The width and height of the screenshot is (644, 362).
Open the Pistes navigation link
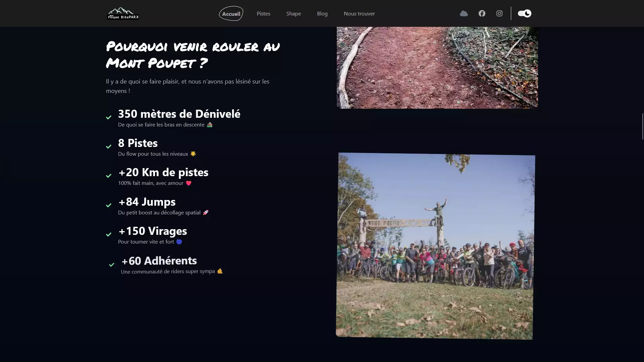coord(263,14)
